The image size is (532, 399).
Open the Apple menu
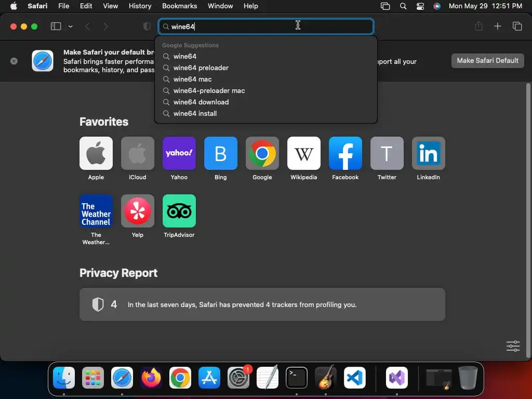[x=14, y=6]
